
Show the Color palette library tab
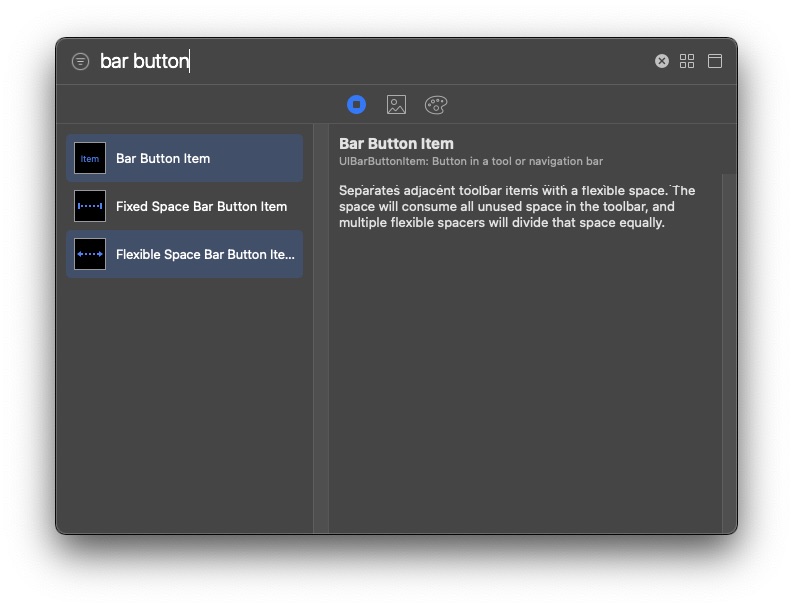tap(436, 105)
